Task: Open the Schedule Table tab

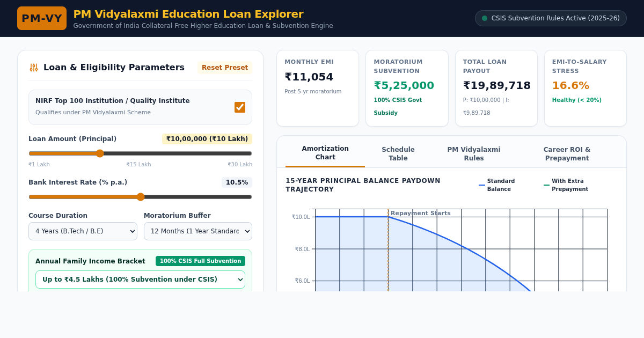Action: point(398,154)
